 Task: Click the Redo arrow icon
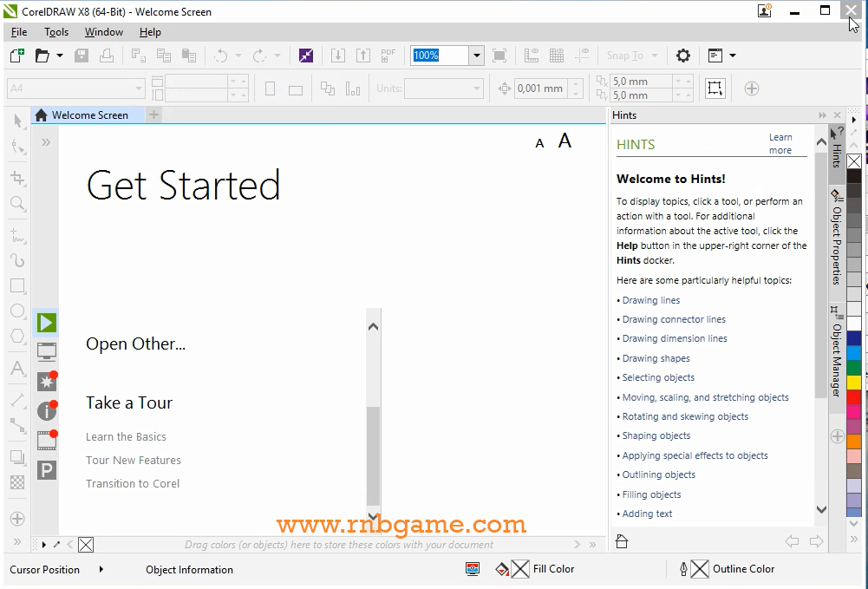259,56
